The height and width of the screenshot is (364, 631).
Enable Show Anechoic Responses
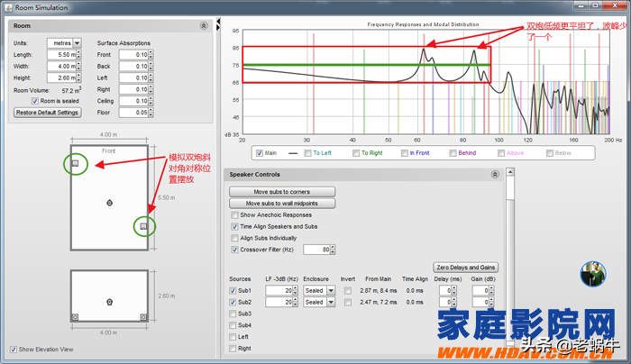tap(234, 215)
